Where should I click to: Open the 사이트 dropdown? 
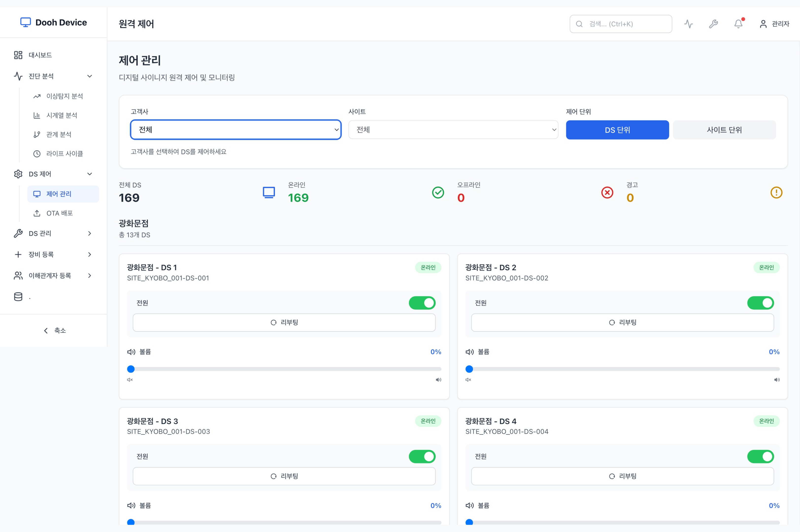[x=453, y=130]
